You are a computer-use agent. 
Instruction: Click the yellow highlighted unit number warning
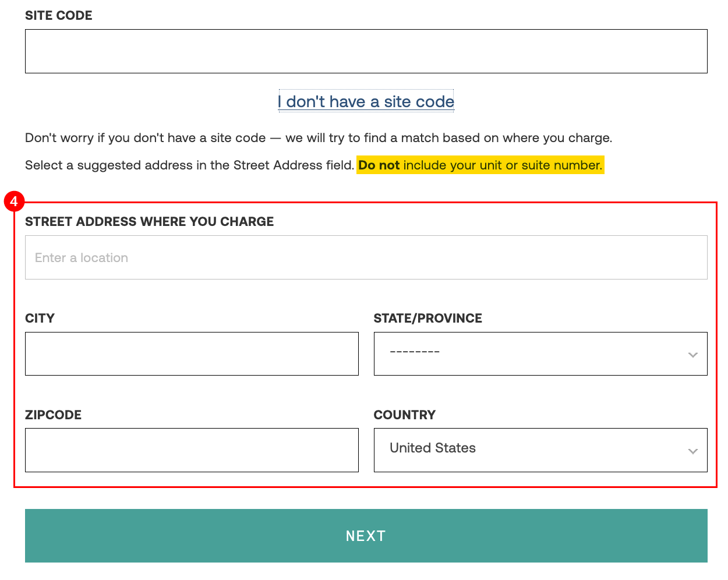pyautogui.click(x=480, y=165)
